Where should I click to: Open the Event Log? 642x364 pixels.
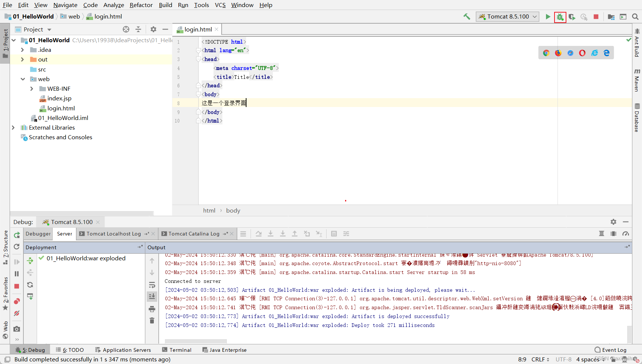tap(610, 350)
